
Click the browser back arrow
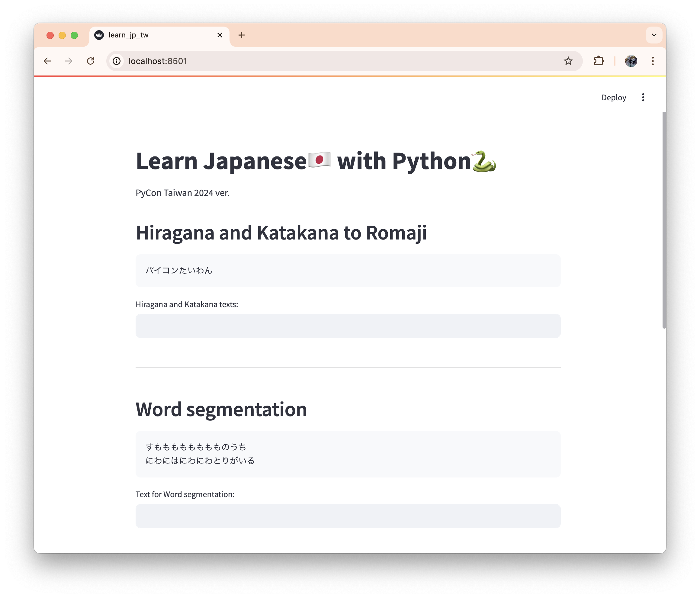pyautogui.click(x=47, y=61)
